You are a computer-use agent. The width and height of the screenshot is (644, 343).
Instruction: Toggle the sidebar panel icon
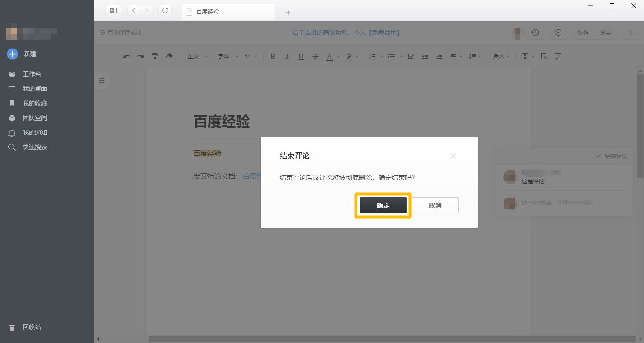(114, 10)
